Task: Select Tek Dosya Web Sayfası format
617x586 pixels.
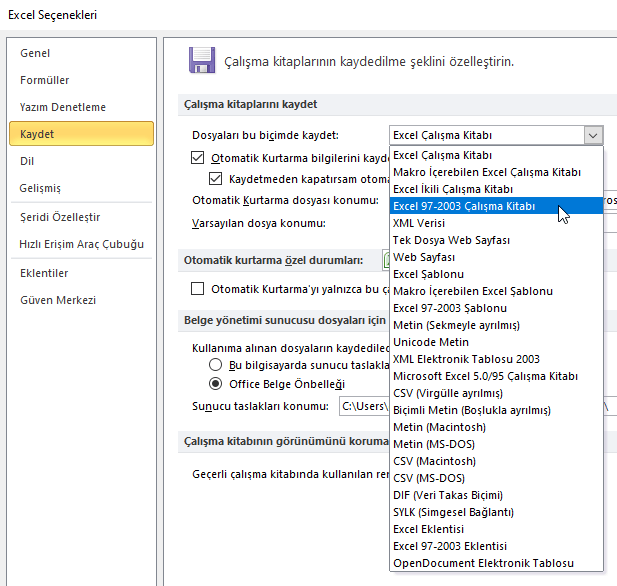Action: pos(496,240)
